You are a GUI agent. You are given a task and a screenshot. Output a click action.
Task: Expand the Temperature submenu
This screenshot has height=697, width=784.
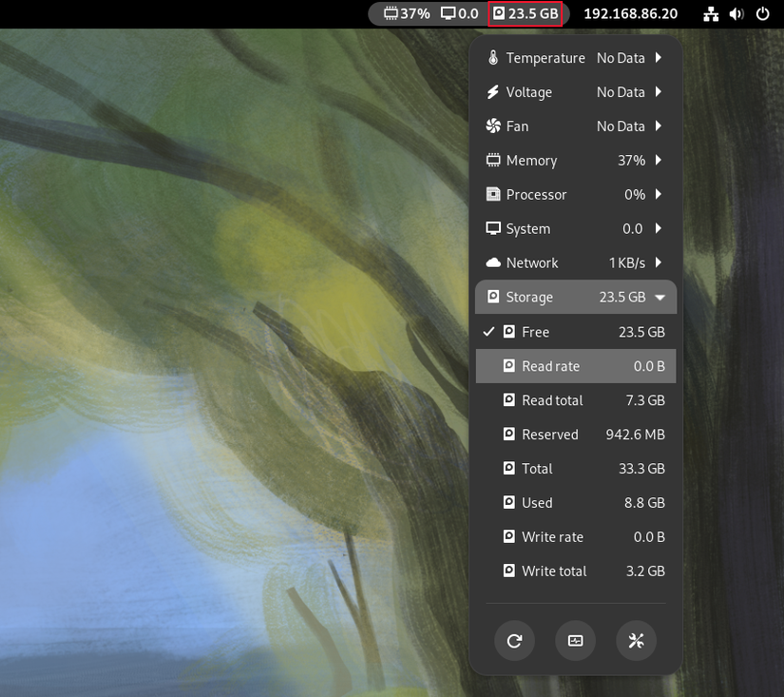coord(576,58)
